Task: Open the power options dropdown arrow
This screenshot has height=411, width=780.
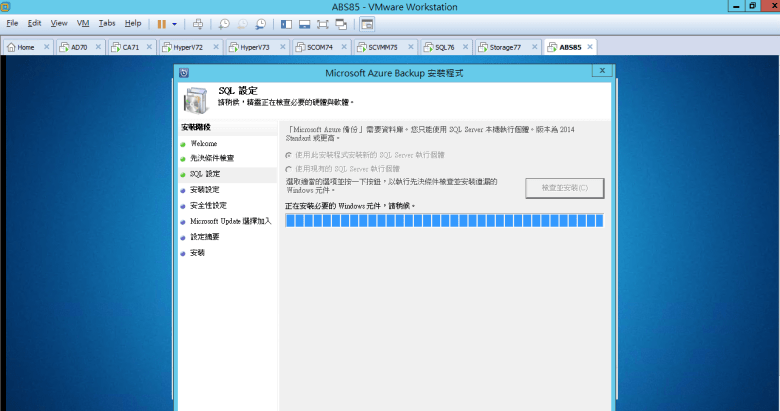Action: click(x=174, y=23)
